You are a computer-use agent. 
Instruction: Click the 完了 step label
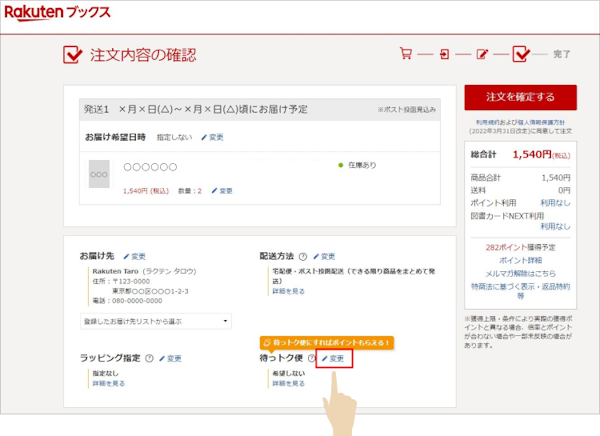click(x=562, y=54)
